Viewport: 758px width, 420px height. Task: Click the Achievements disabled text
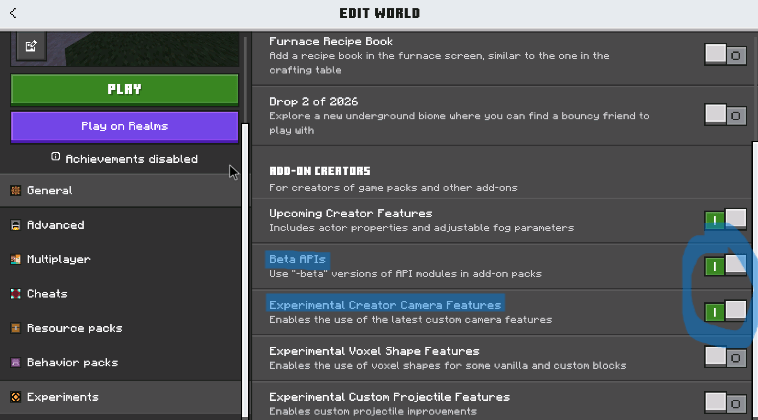click(131, 159)
